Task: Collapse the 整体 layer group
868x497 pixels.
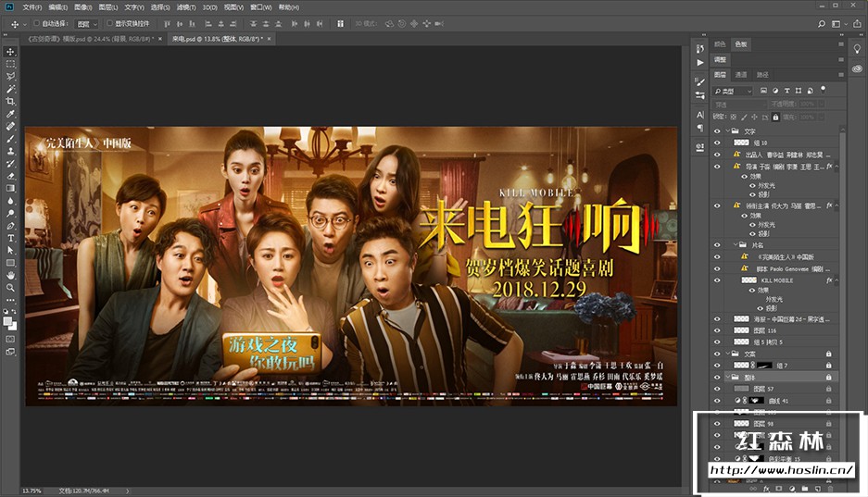Action: tap(728, 377)
